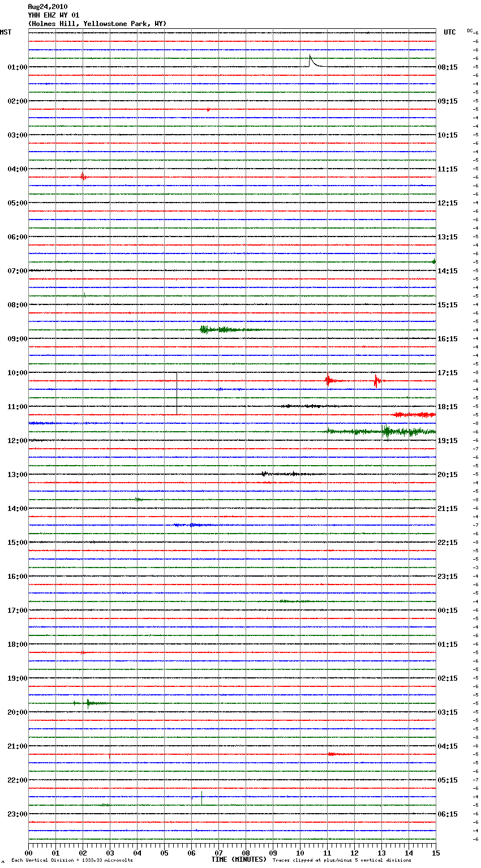Click the station code "YHH EHZ WY 01"
The height and width of the screenshot is (868, 481).
click(54, 15)
